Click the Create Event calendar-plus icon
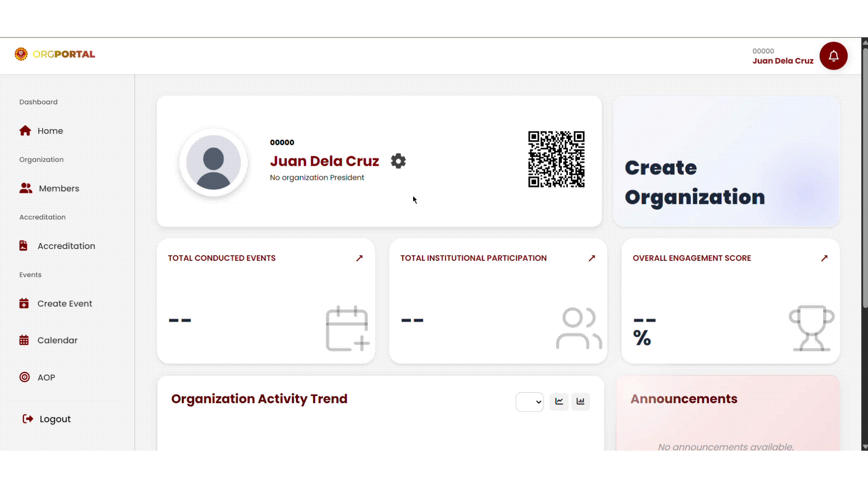The width and height of the screenshot is (868, 488). tap(24, 303)
